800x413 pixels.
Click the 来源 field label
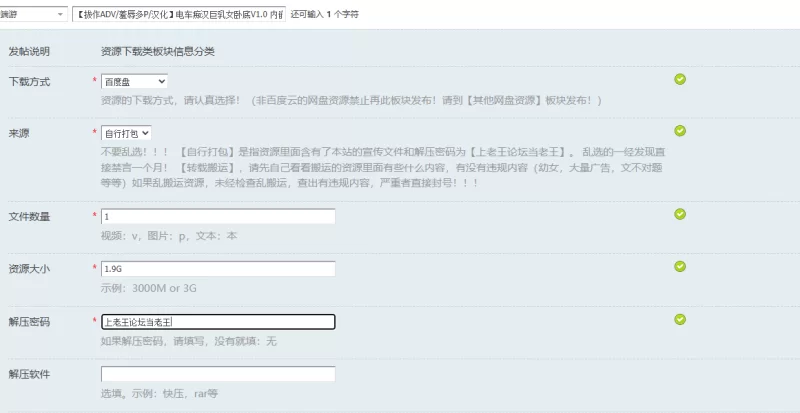point(19,133)
